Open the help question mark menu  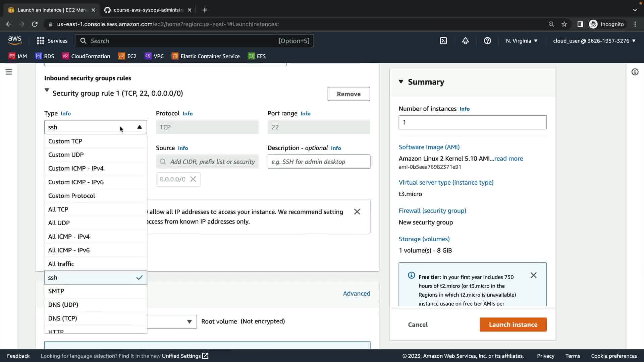pyautogui.click(x=487, y=41)
